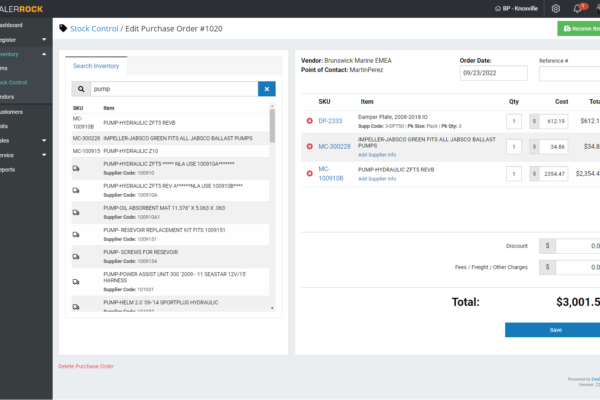The height and width of the screenshot is (400, 600).
Task: Click truck icon for PUMP- SCREWS FOR RESEVOIR
Action: click(76, 256)
